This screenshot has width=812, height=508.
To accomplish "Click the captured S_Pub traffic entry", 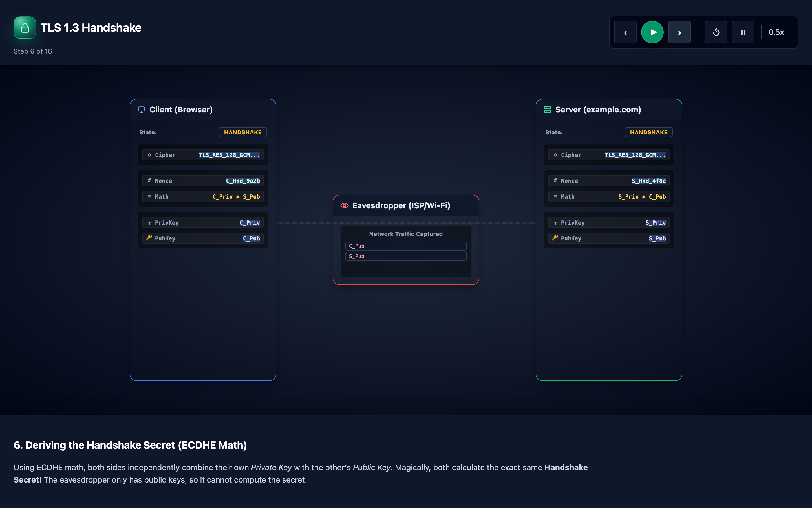I will point(406,256).
